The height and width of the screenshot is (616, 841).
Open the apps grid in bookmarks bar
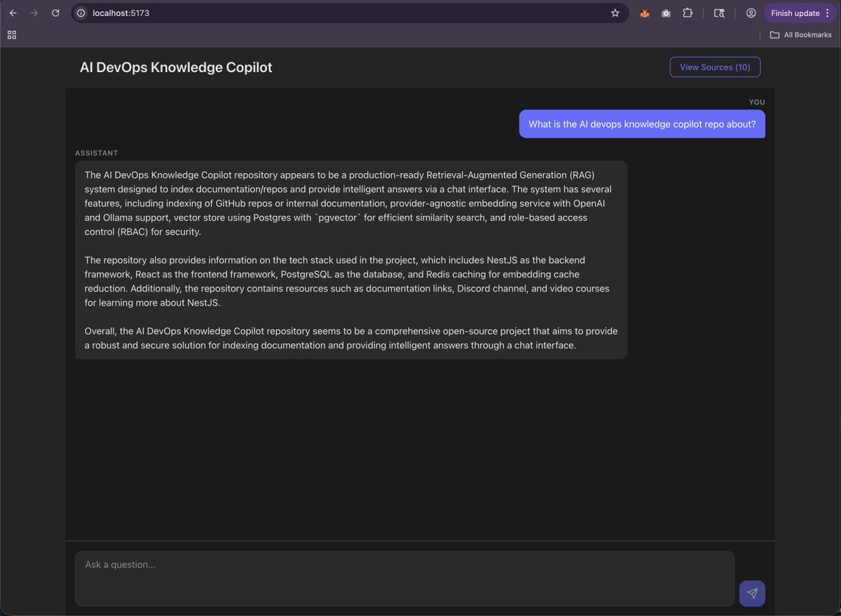[x=12, y=34]
